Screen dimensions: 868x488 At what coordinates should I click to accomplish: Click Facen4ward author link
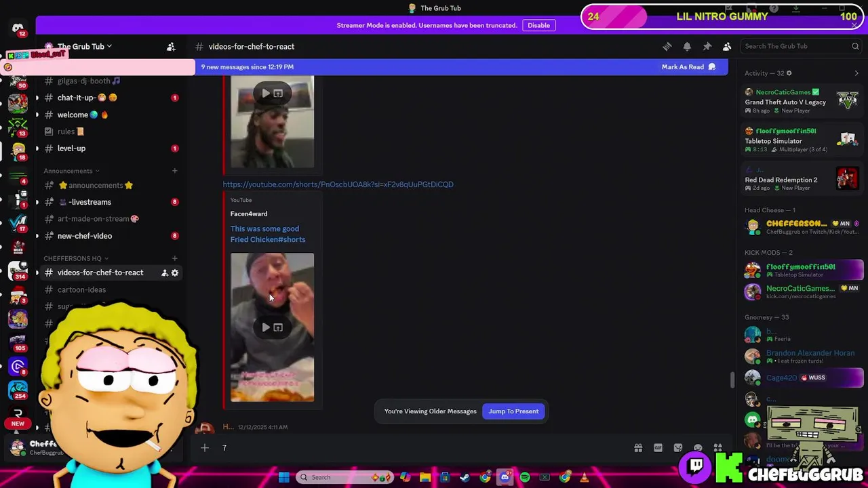pyautogui.click(x=249, y=213)
